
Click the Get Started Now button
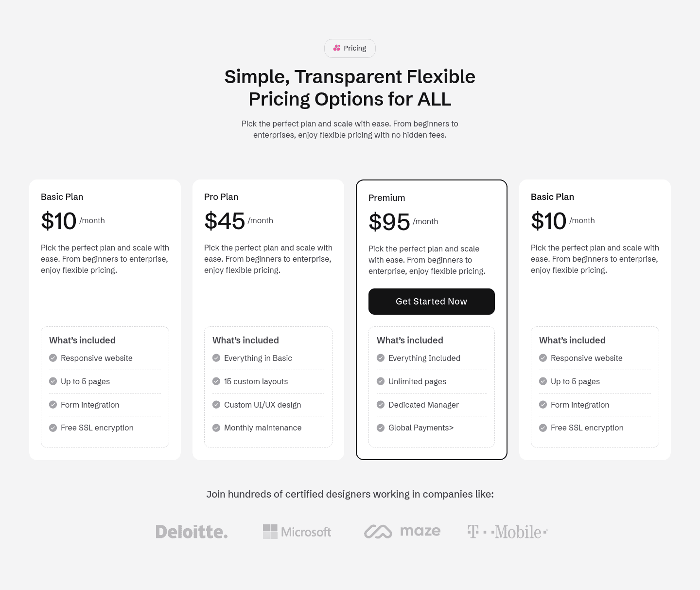(x=431, y=302)
